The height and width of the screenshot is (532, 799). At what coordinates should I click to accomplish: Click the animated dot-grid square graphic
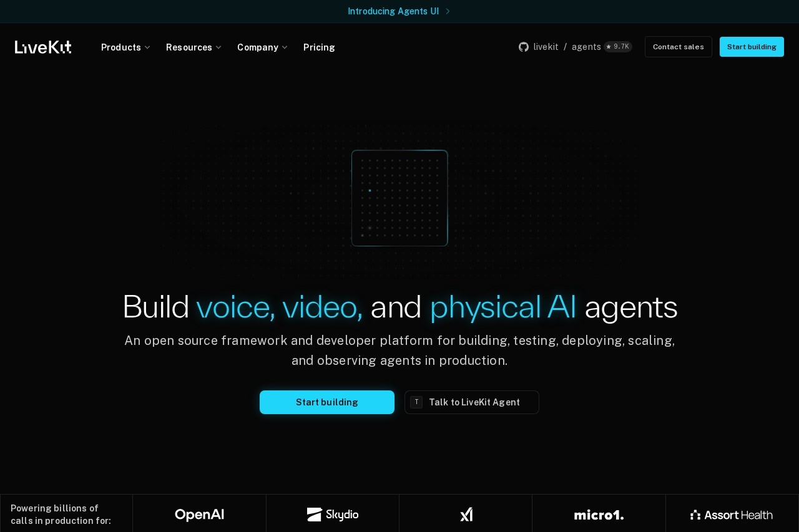(x=399, y=198)
